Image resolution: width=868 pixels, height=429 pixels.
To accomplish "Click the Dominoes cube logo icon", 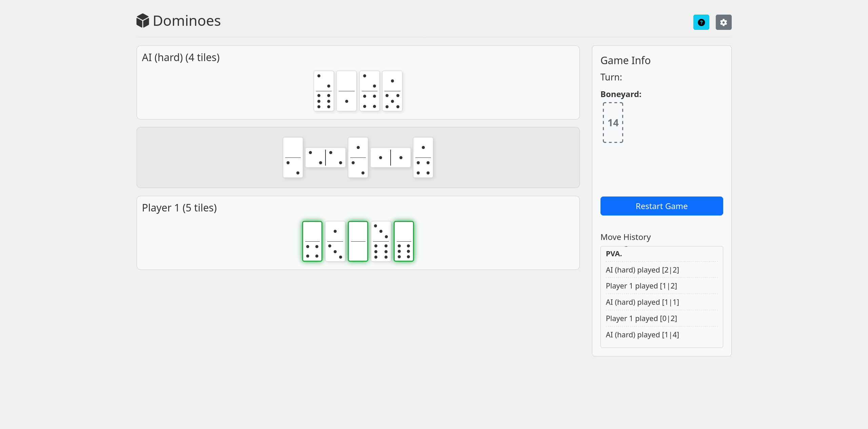I will [x=143, y=21].
